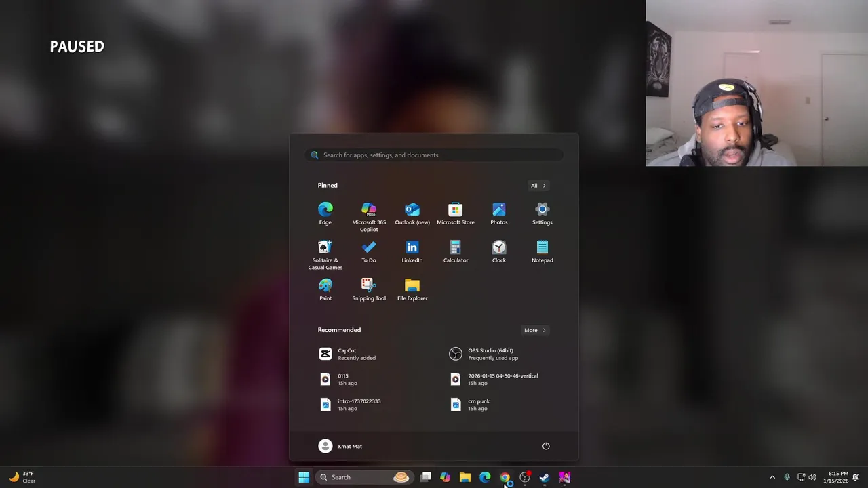
Task: Open the Snipping Tool
Action: click(369, 289)
